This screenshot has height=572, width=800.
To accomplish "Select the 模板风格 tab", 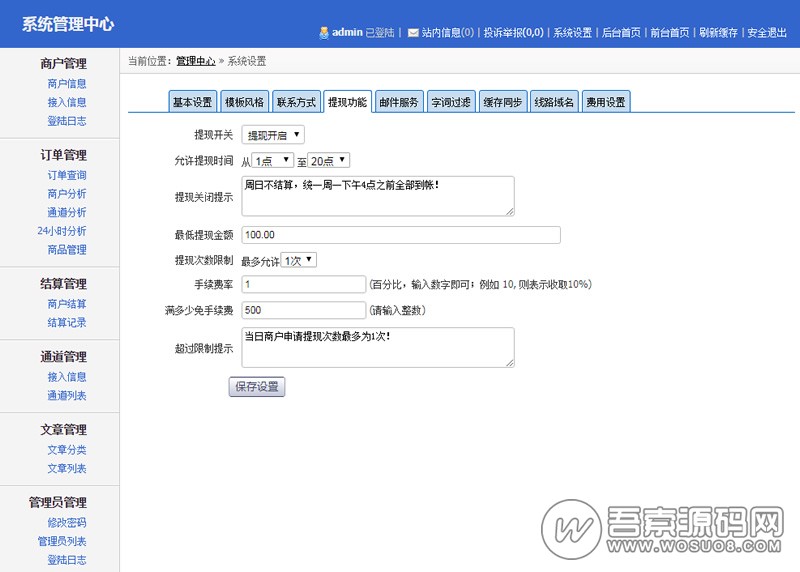I will tap(244, 102).
